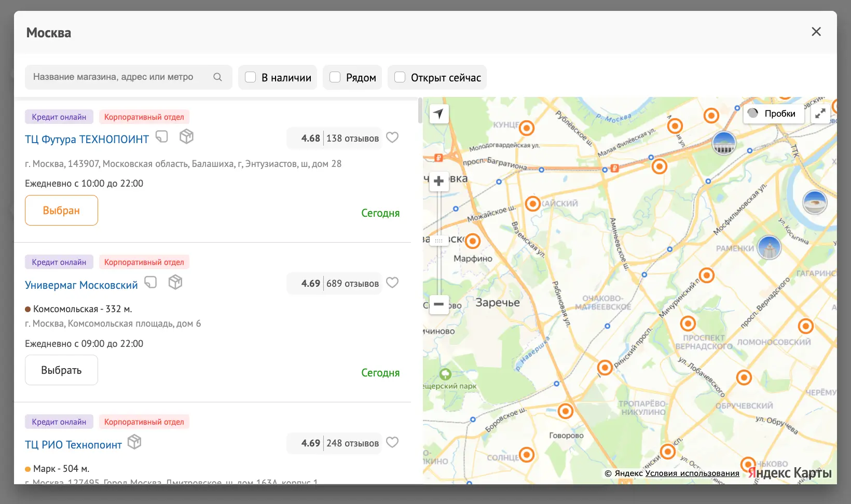Add ТЦ Футура ТЕХНОПОИНТ to favorites
The height and width of the screenshot is (504, 851).
point(392,138)
